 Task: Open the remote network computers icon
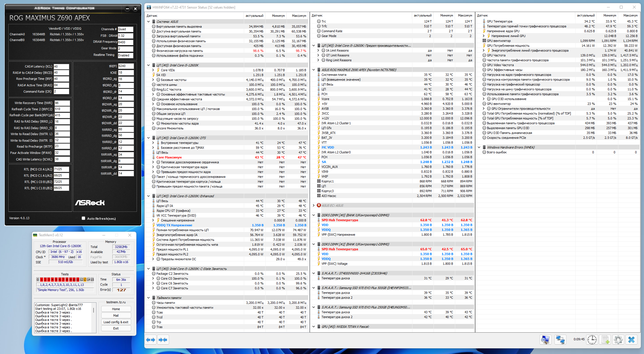[560, 339]
